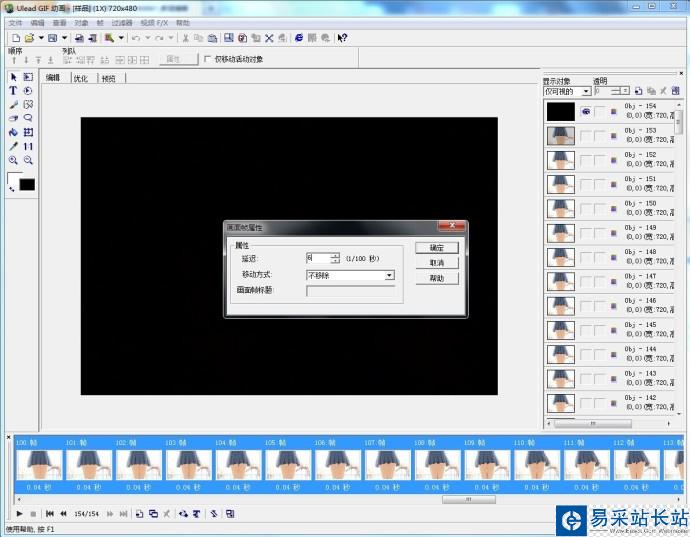Viewport: 690px width, 537px height.
Task: Click the Paste clipboard icon in toolbar
Action: click(x=213, y=38)
